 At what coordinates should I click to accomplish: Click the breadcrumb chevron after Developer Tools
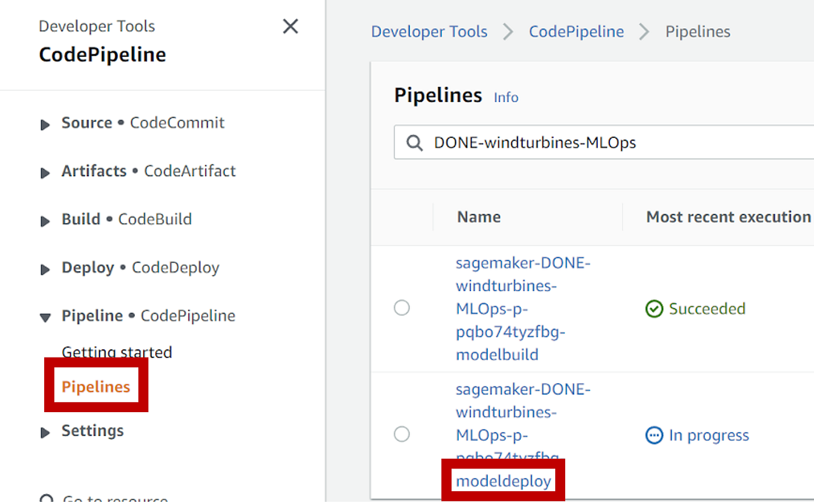pos(507,32)
